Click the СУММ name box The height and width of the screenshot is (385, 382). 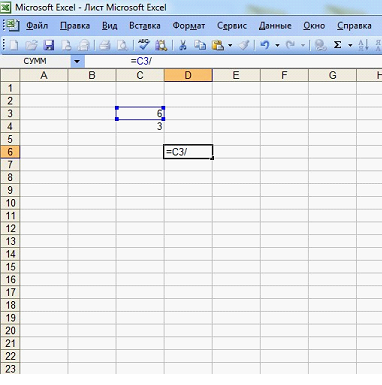[35, 61]
